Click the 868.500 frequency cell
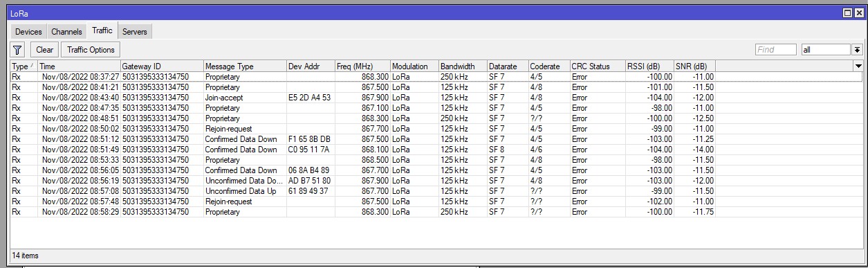 point(362,160)
